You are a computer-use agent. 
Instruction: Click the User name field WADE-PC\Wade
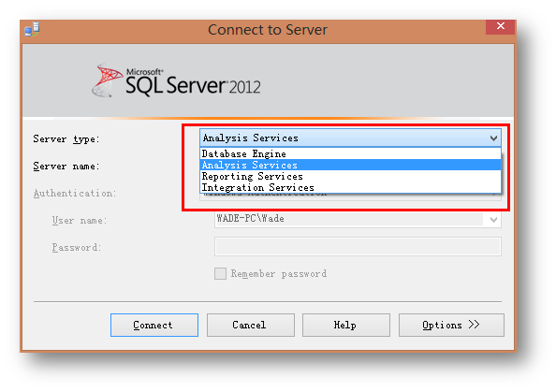350,220
